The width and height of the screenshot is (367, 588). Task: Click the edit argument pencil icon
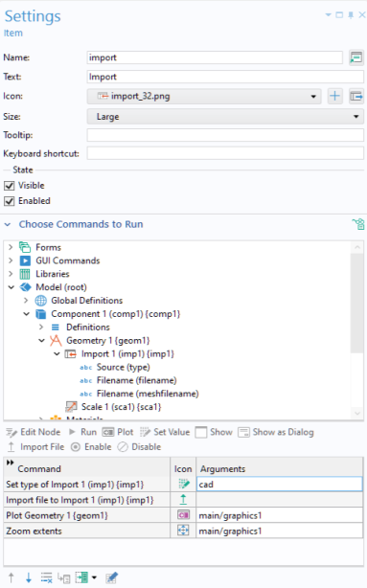[x=111, y=577]
